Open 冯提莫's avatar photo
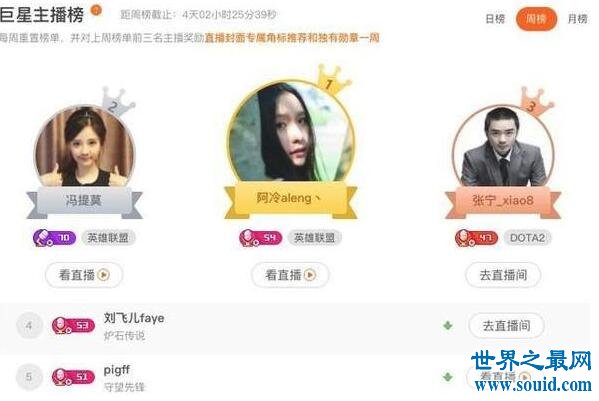The width and height of the screenshot is (599, 401). tap(84, 147)
